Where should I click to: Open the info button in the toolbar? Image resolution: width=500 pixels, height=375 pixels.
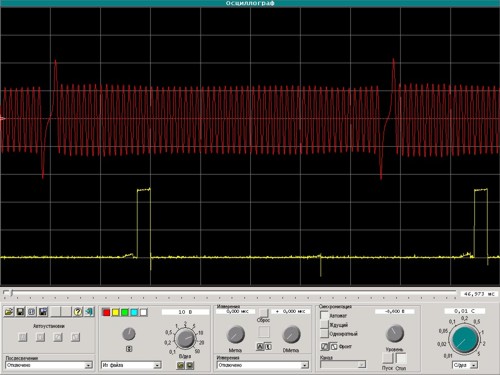tap(32, 312)
